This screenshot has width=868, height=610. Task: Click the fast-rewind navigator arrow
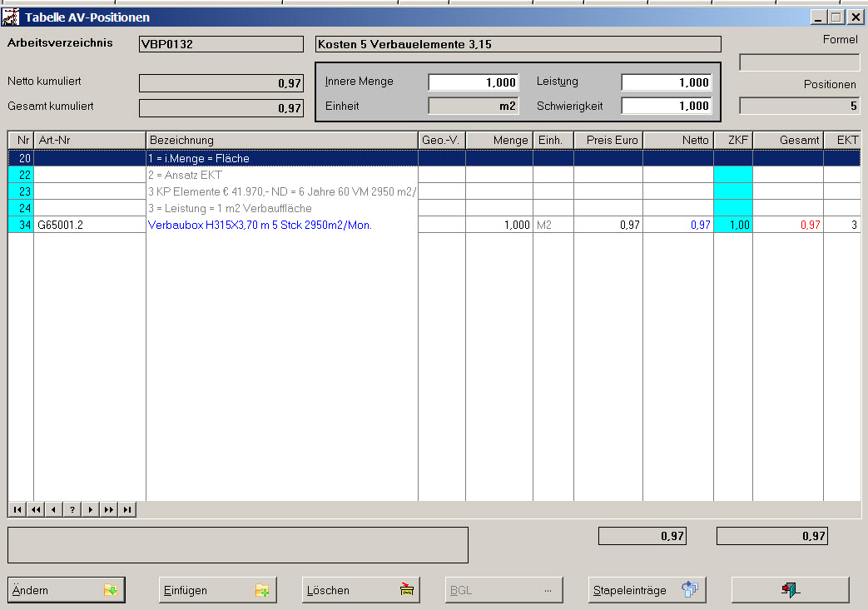pyautogui.click(x=36, y=509)
